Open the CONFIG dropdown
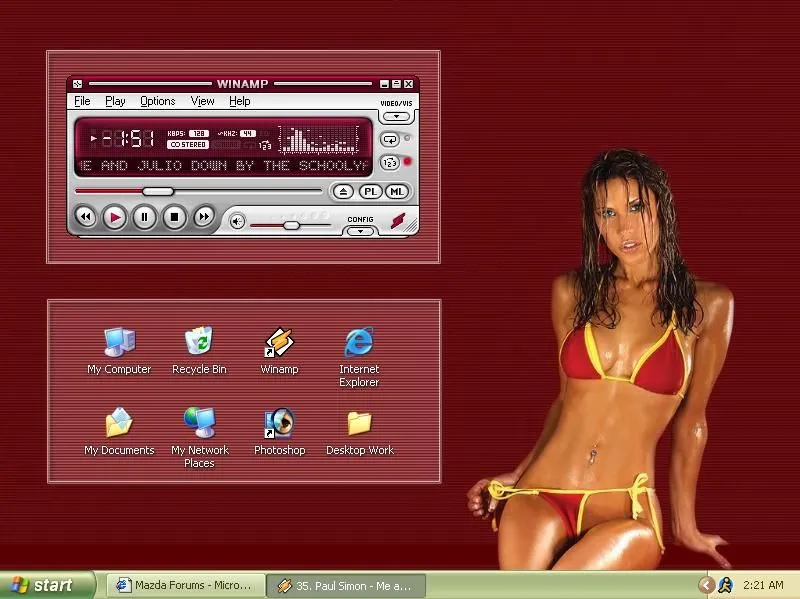The height and width of the screenshot is (599, 800). click(360, 232)
